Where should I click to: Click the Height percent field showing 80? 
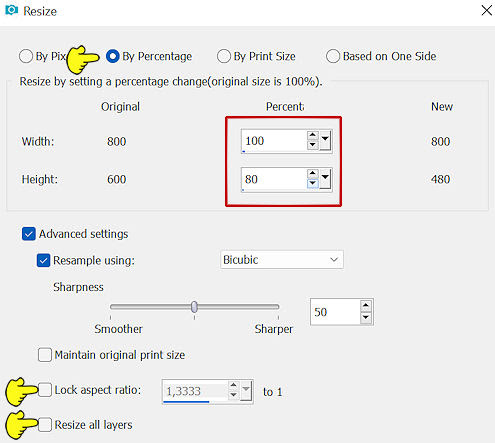click(274, 179)
